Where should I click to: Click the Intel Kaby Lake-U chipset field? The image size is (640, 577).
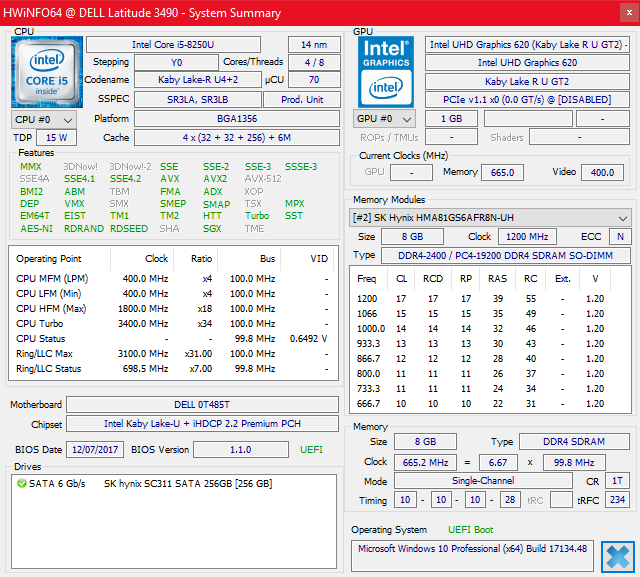(203, 424)
